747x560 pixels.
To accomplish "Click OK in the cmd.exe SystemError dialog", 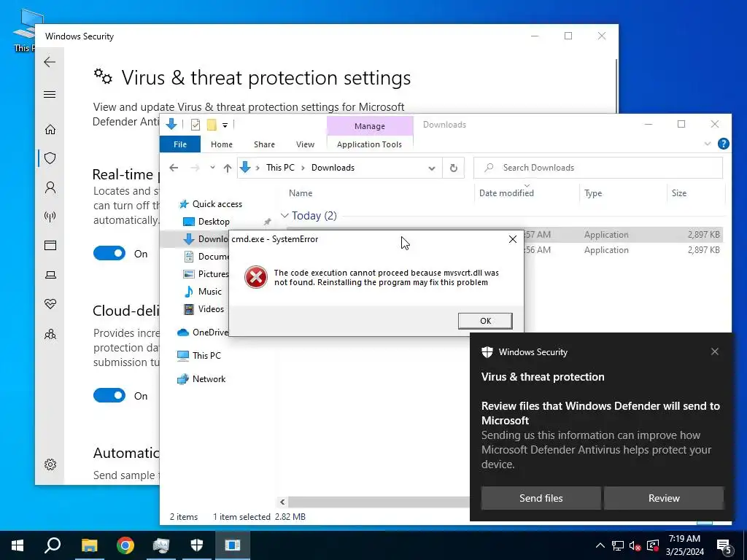I will pyautogui.click(x=485, y=321).
